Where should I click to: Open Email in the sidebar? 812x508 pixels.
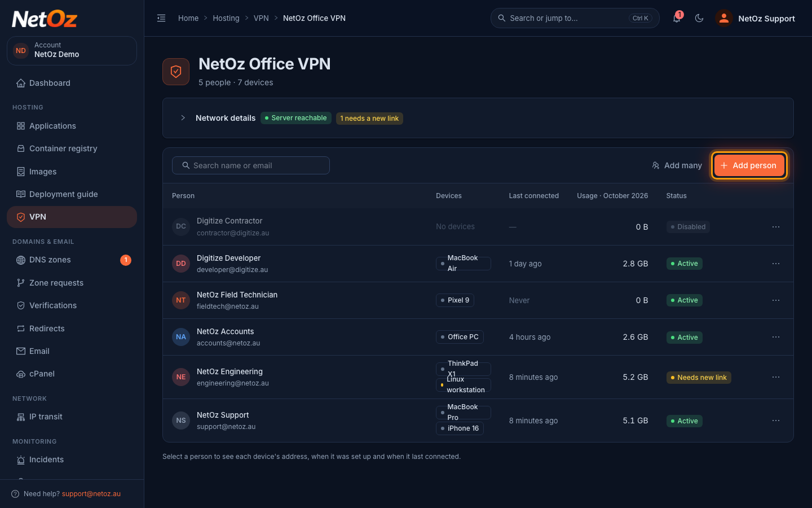pos(72,351)
